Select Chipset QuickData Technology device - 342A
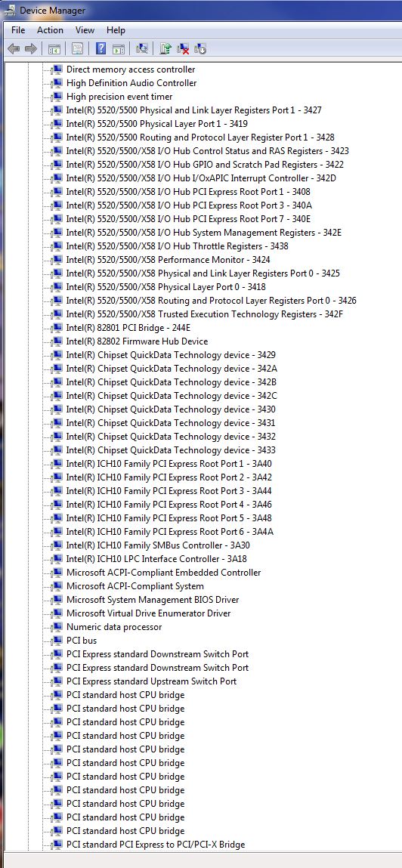402x868 pixels. pos(172,369)
